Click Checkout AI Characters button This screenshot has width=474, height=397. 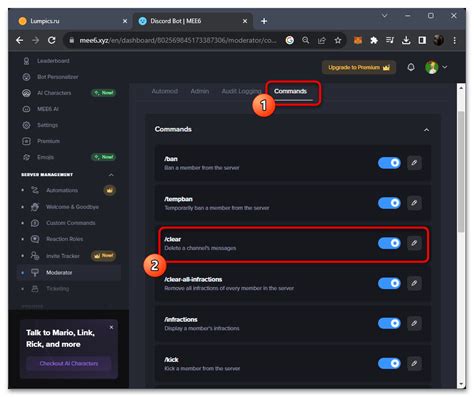coord(69,363)
